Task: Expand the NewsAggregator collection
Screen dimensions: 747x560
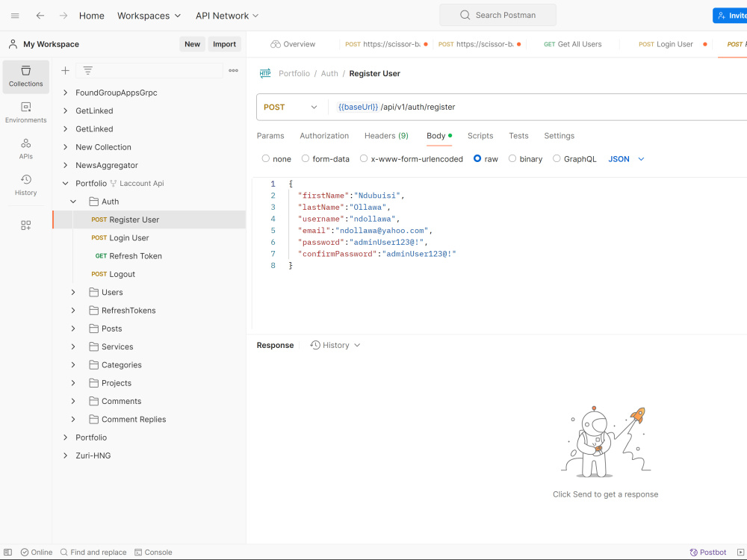Action: pos(65,165)
